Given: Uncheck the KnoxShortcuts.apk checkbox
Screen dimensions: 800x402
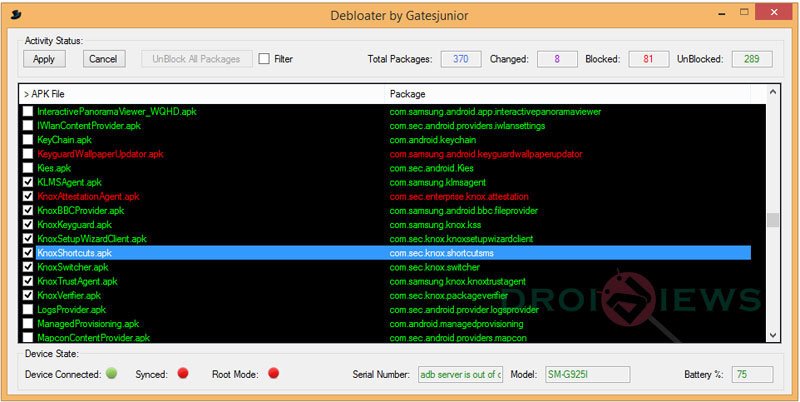Looking at the screenshot, I should coord(28,253).
